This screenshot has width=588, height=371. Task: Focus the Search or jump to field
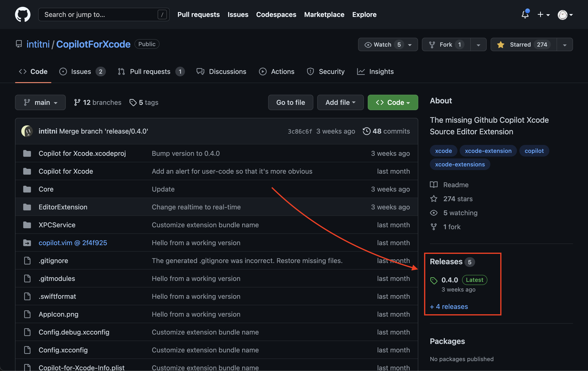[x=104, y=14]
